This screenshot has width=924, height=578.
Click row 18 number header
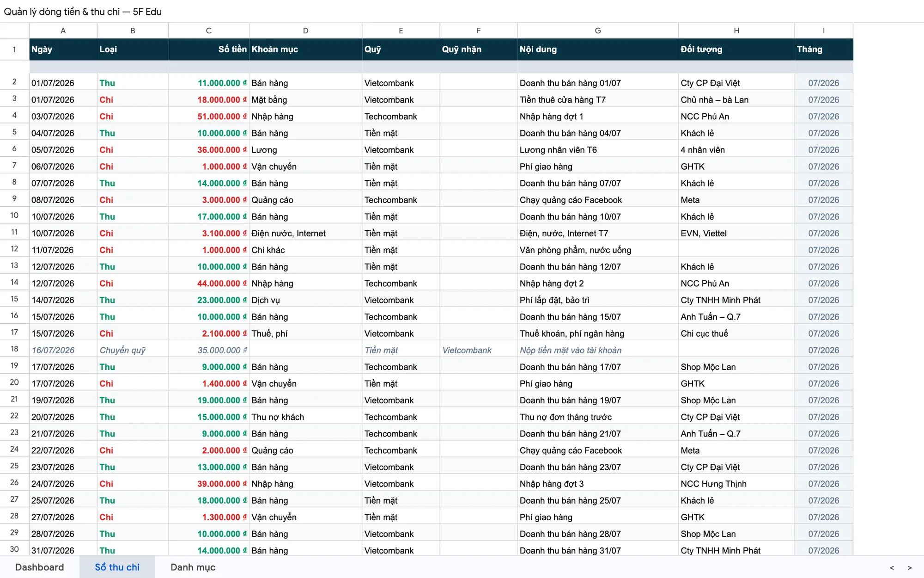click(14, 350)
